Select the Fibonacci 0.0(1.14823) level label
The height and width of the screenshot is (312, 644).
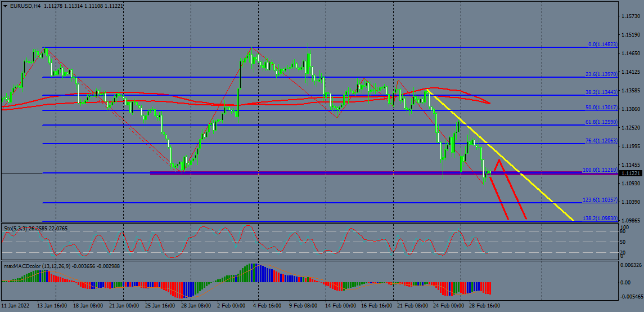click(x=602, y=44)
